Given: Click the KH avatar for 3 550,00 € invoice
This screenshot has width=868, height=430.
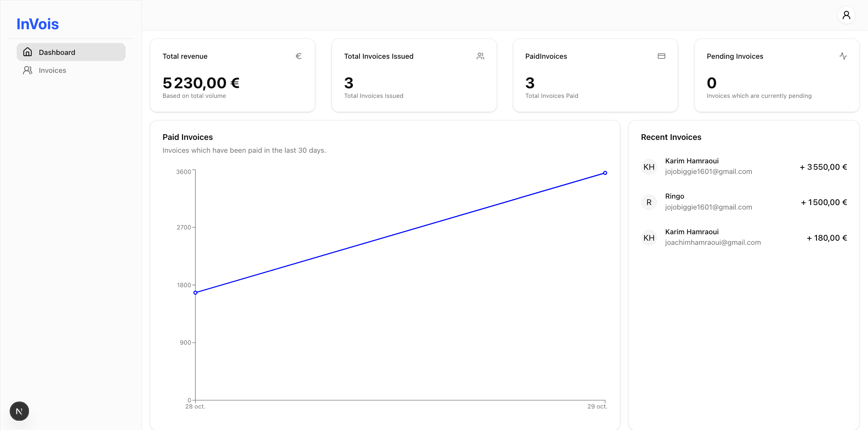Looking at the screenshot, I should pos(649,167).
